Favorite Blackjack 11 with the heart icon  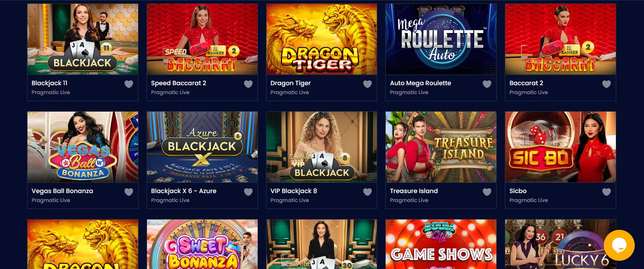point(129,84)
